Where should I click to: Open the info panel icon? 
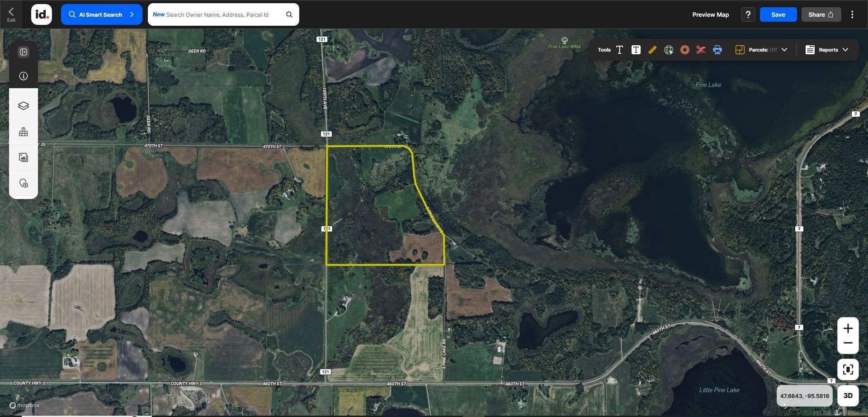point(24,76)
